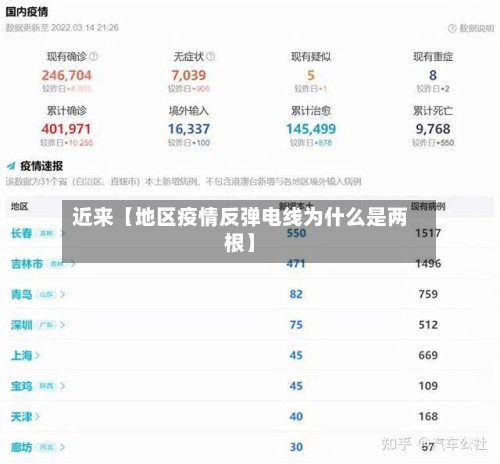This screenshot has height=464, width=500.
Task: Select 上海 existing cases value 669
Action: tap(428, 355)
